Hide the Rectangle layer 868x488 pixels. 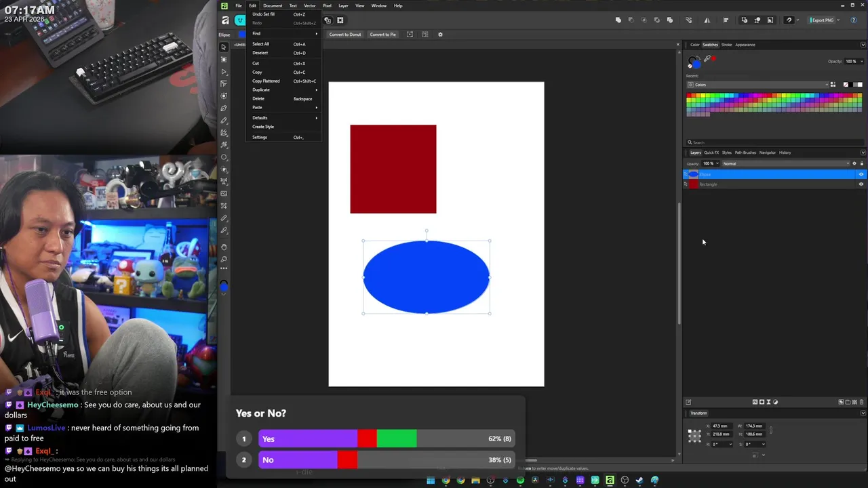[x=861, y=184]
